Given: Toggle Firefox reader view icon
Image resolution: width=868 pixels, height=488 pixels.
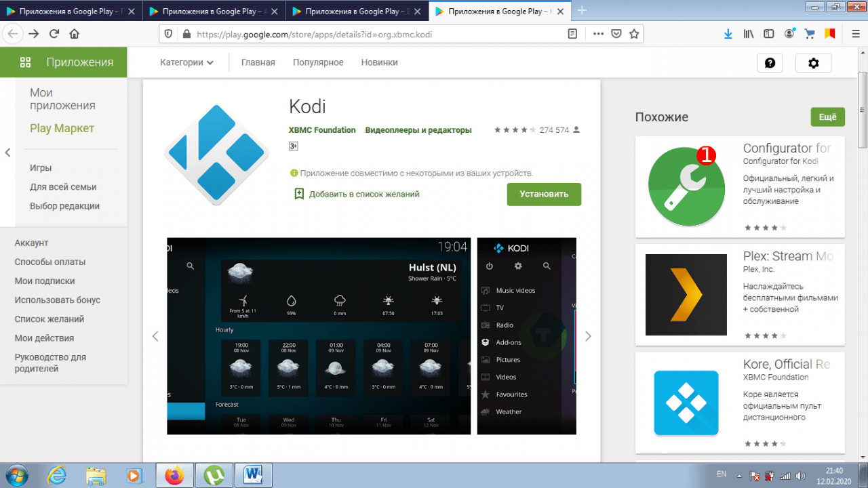Looking at the screenshot, I should point(573,34).
